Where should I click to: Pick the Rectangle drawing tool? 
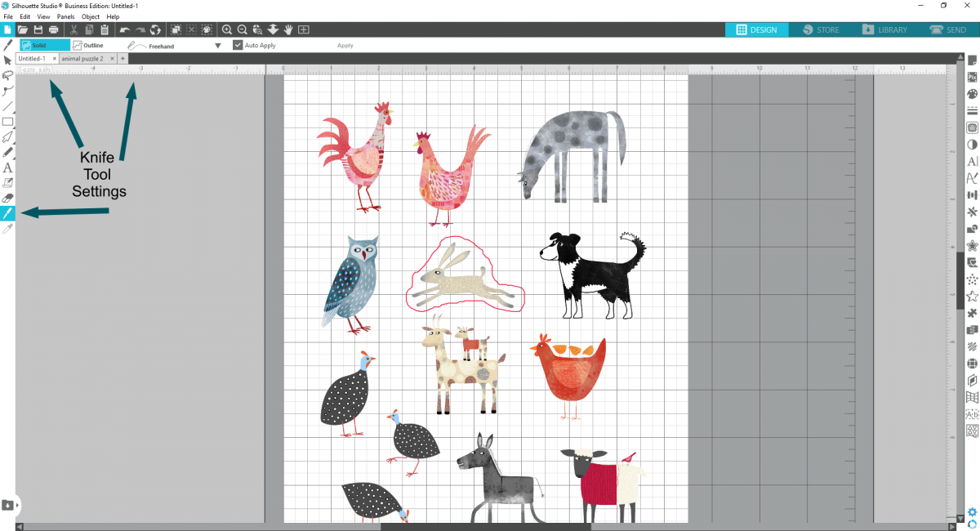coord(7,122)
